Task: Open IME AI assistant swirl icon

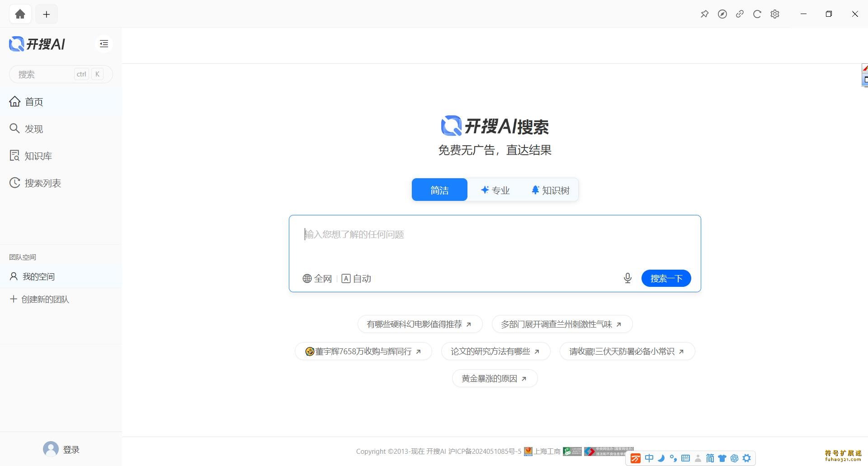Action: point(734,458)
